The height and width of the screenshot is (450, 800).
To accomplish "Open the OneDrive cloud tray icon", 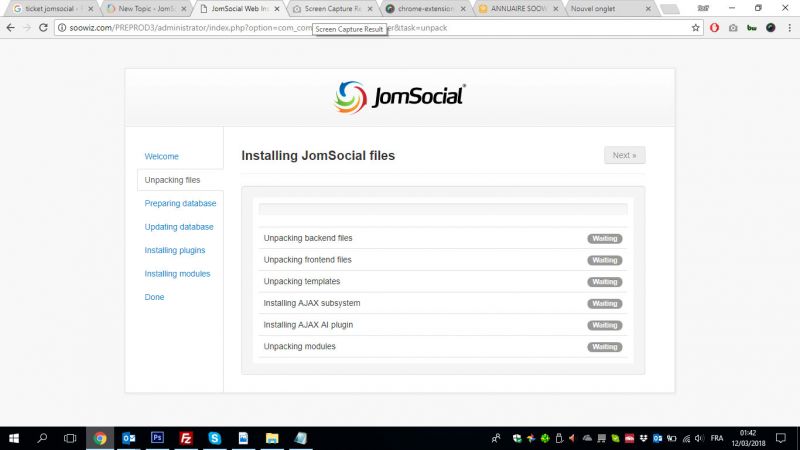I will pyautogui.click(x=587, y=438).
